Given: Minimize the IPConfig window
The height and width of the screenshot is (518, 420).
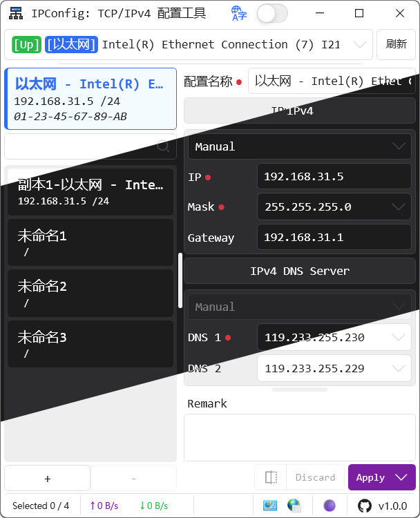Looking at the screenshot, I should 320,13.
